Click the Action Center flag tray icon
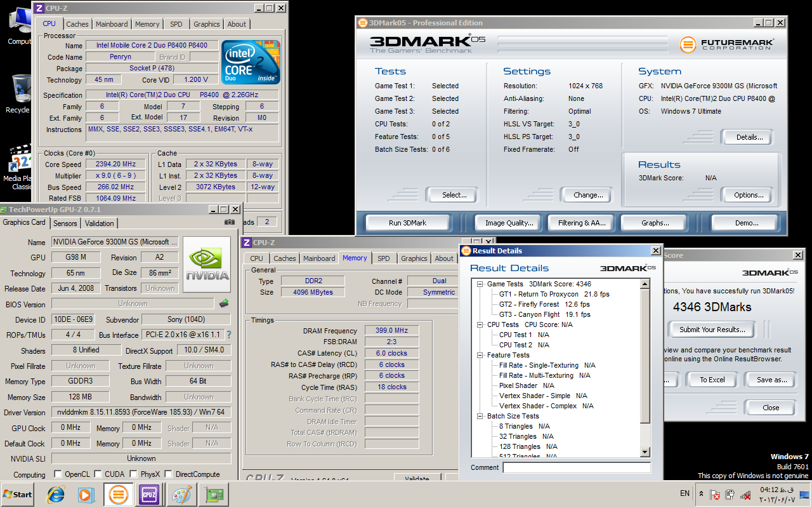Screen dimensions: 812x508 click(x=714, y=494)
